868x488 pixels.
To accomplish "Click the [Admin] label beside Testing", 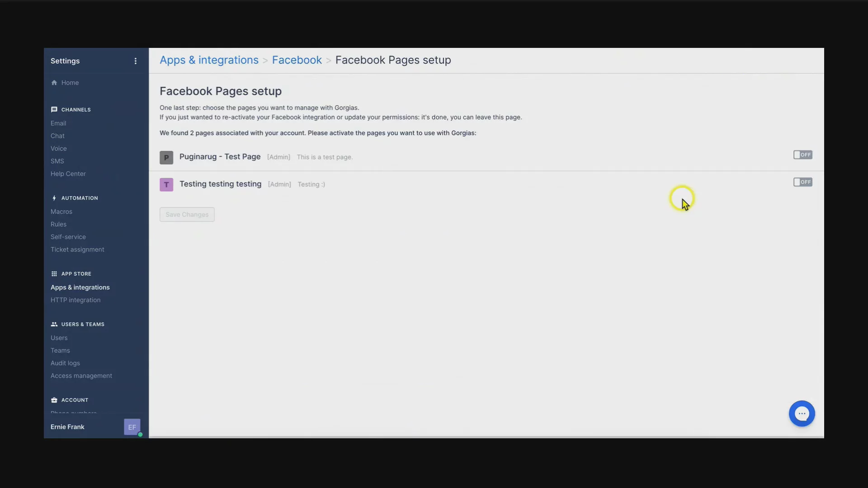I will [280, 184].
